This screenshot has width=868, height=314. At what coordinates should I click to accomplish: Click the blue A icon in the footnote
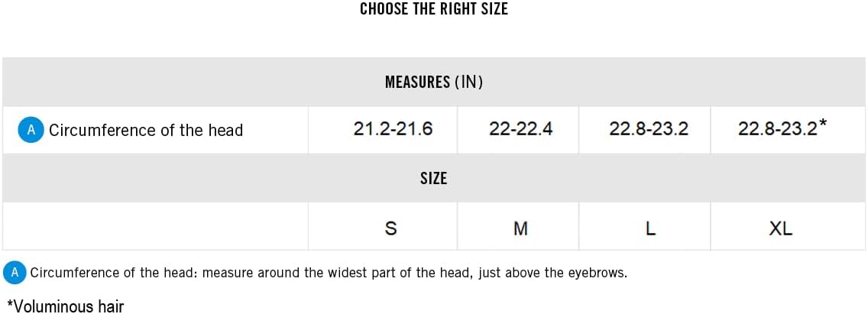pyautogui.click(x=15, y=273)
